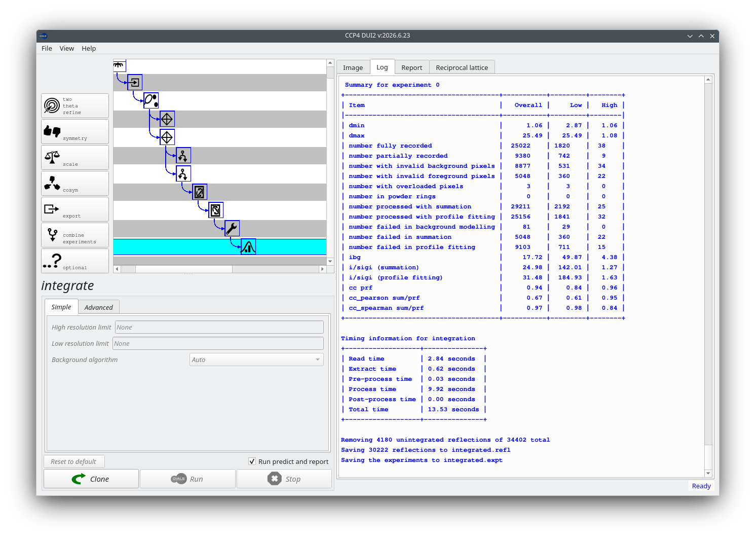Click the DIALS Run button
Image resolution: width=756 pixels, height=539 pixels.
tap(187, 479)
